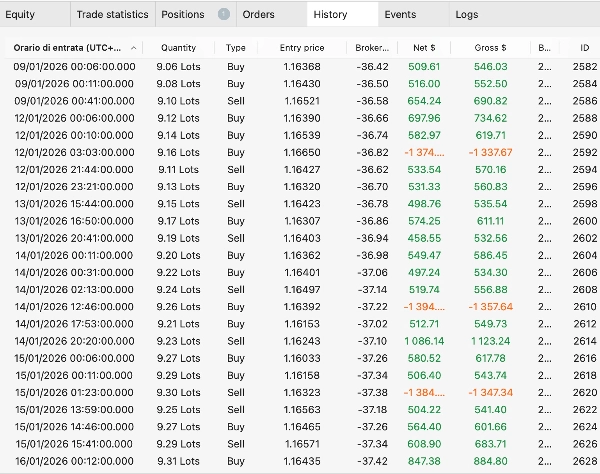Select entry time 15/01/2026 13:59:00.000
The image size is (600, 474).
(74, 410)
